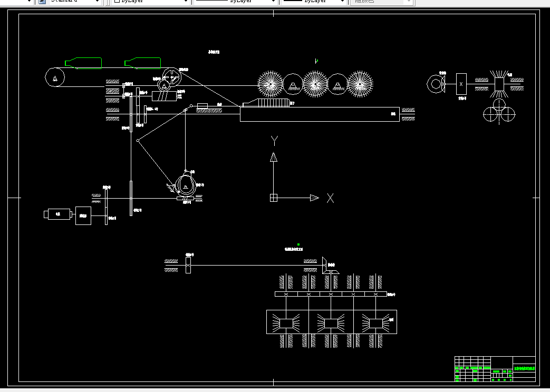Select the left green bottle outline
Screen dimensions: 550x392
(x=83, y=63)
